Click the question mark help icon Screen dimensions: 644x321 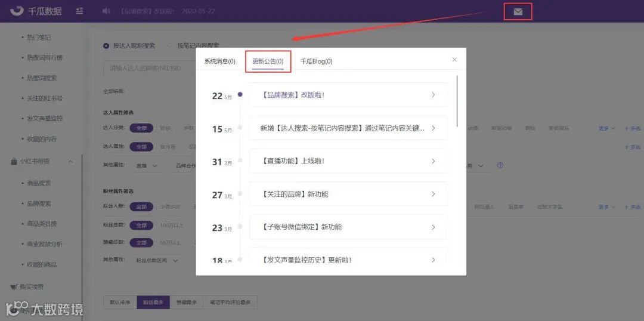click(x=500, y=166)
